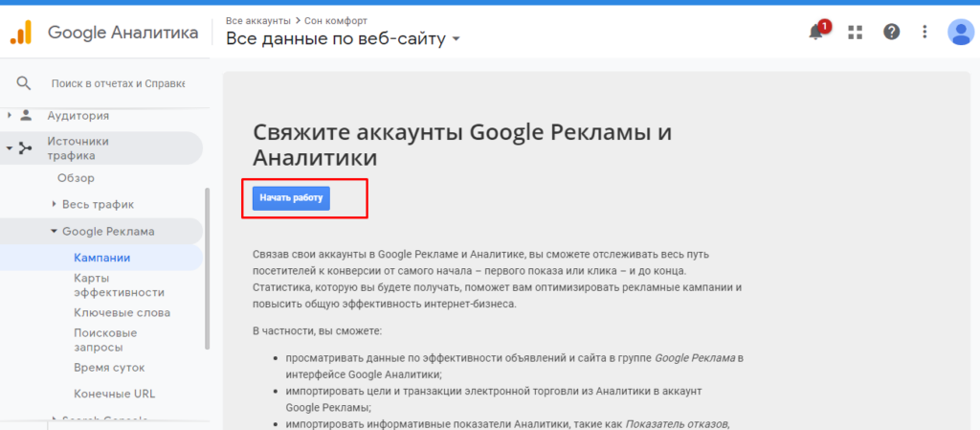Viewport: 980px width, 430px height.
Task: Collapse the Google Реклама submenu arrow
Action: point(55,231)
